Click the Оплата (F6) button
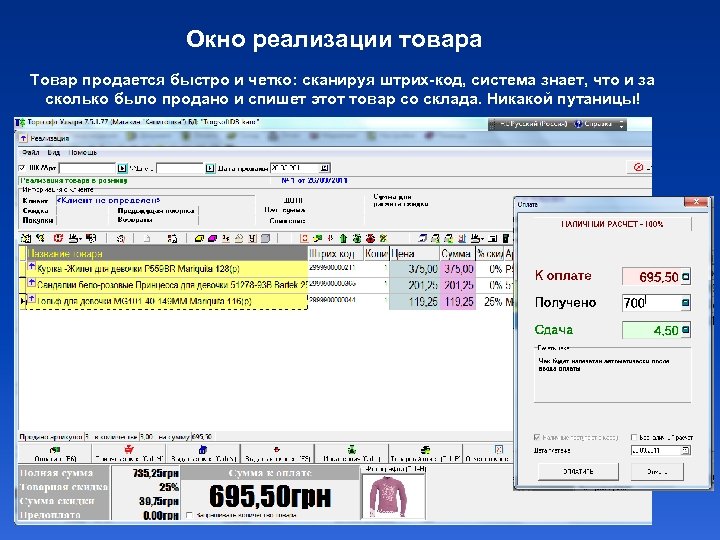720x540 pixels. (55, 454)
